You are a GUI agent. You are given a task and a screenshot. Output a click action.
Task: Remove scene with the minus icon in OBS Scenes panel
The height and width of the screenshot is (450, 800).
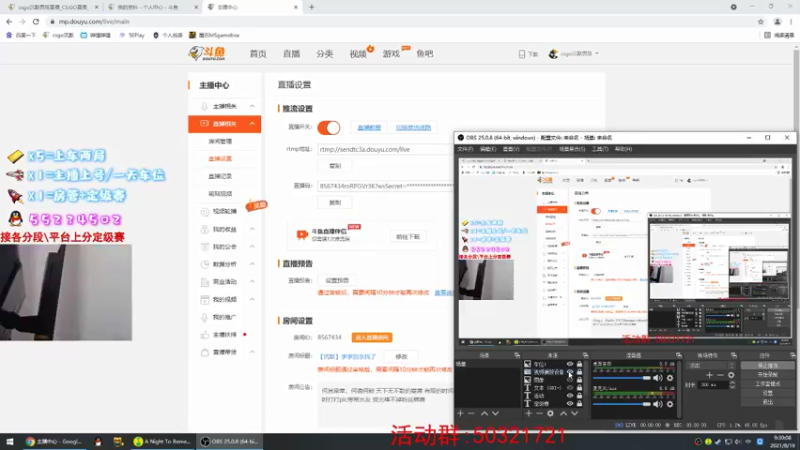point(471,413)
